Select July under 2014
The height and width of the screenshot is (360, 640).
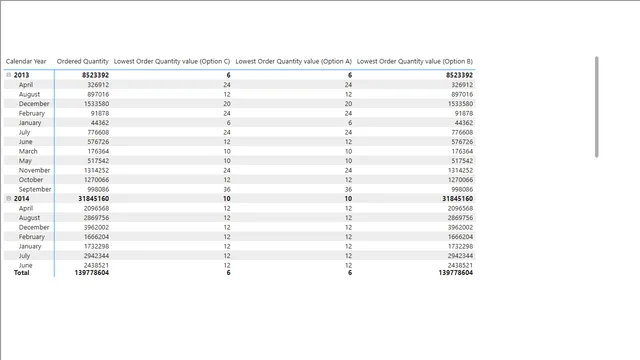coord(24,256)
